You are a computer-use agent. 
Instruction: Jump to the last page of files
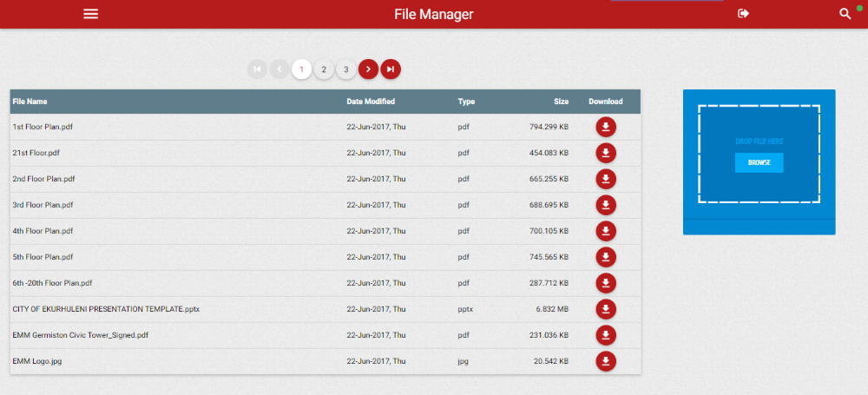391,69
